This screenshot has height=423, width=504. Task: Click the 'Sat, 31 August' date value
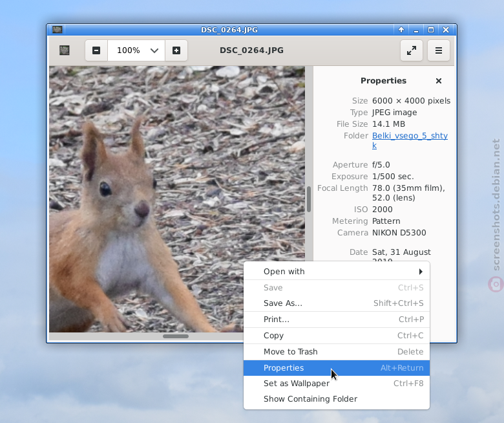[401, 252]
